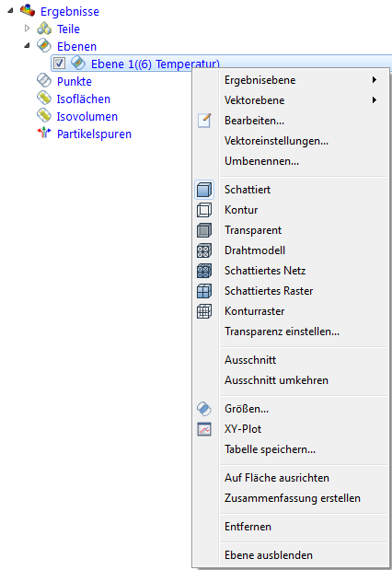Click the Isovolumen icon
The height and width of the screenshot is (570, 392).
(x=44, y=116)
